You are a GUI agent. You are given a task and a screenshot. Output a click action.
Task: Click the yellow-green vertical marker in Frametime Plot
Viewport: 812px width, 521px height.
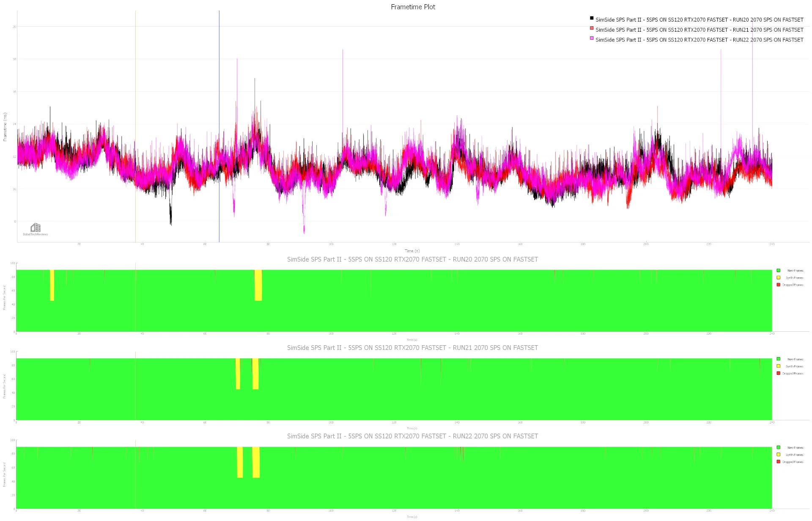[135, 127]
